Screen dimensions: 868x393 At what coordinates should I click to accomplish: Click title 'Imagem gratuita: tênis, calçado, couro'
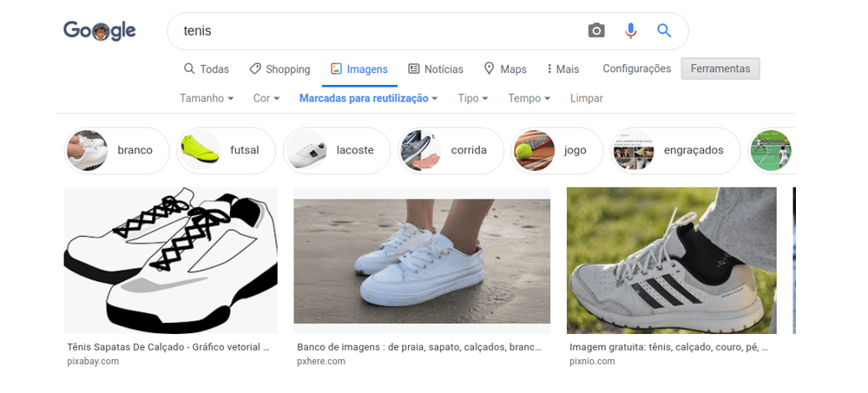coord(668,348)
